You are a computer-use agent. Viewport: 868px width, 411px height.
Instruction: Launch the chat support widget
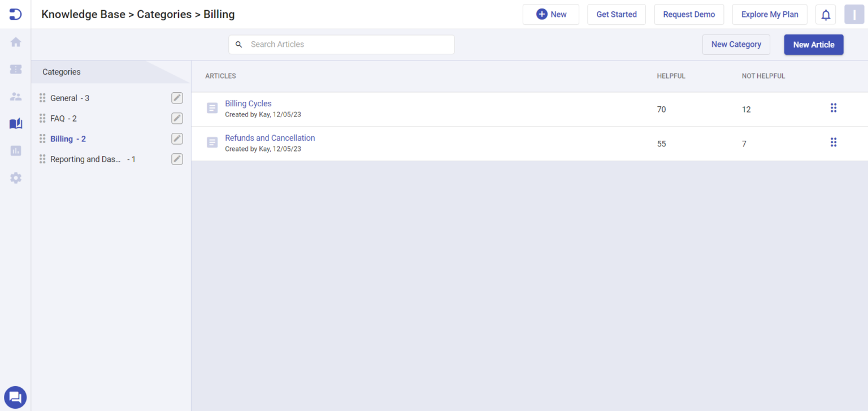click(15, 397)
